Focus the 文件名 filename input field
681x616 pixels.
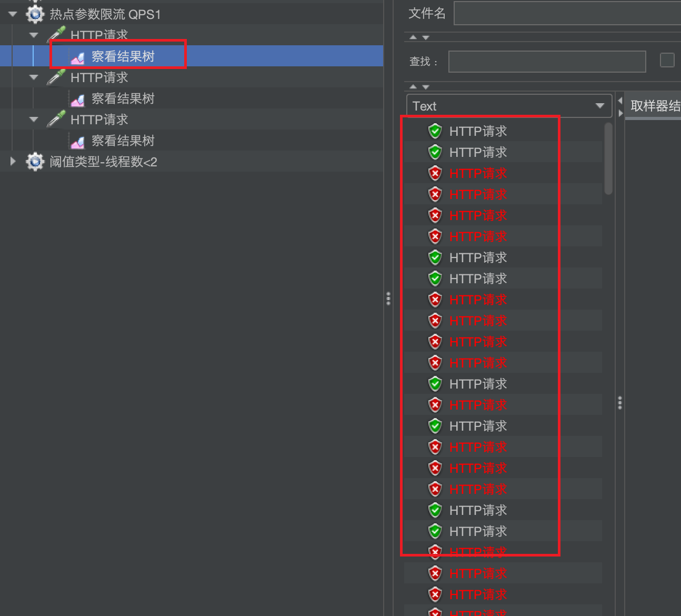click(x=567, y=13)
